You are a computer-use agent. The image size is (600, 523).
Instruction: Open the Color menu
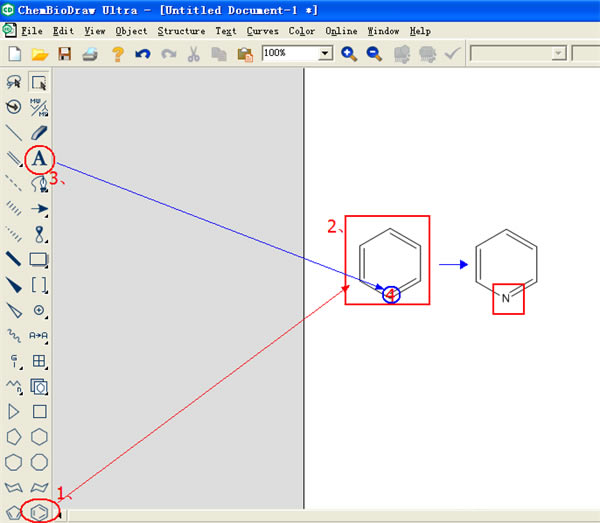(x=301, y=31)
